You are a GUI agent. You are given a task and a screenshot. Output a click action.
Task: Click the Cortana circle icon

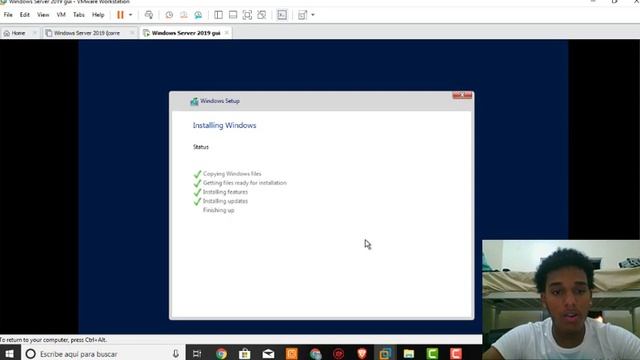coord(31,353)
